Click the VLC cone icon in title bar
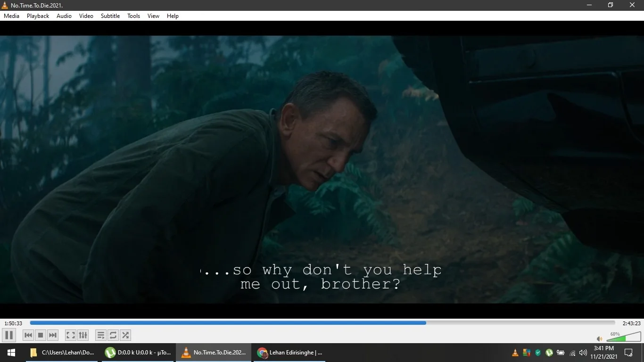This screenshot has width=644, height=362. click(x=5, y=5)
